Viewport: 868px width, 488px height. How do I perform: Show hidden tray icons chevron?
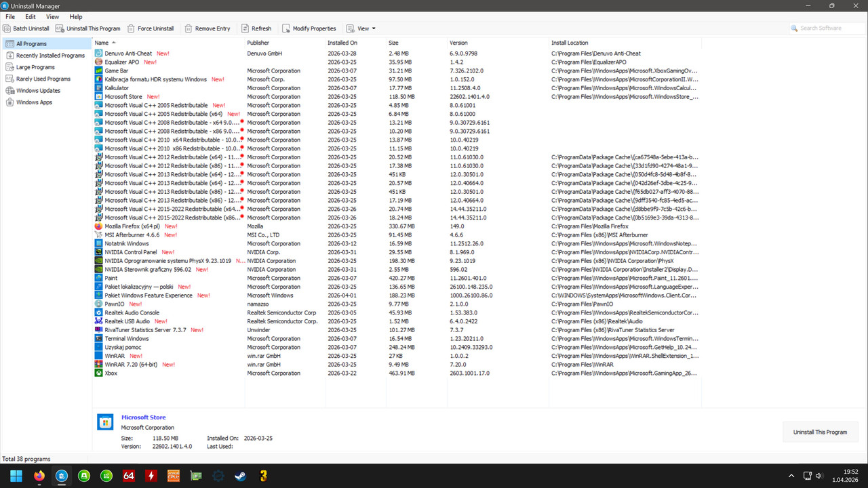tap(791, 476)
